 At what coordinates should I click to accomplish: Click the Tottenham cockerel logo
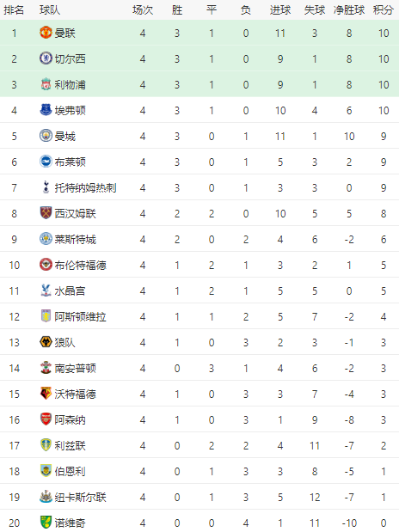pyautogui.click(x=46, y=187)
